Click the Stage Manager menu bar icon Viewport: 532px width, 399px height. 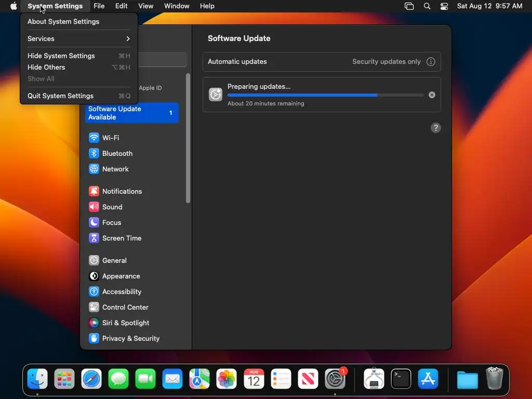(409, 6)
